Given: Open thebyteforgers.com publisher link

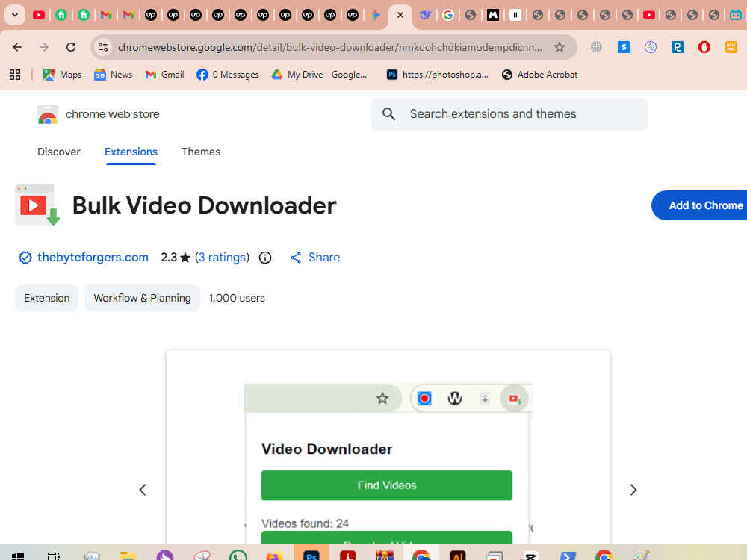Looking at the screenshot, I should pyautogui.click(x=93, y=258).
